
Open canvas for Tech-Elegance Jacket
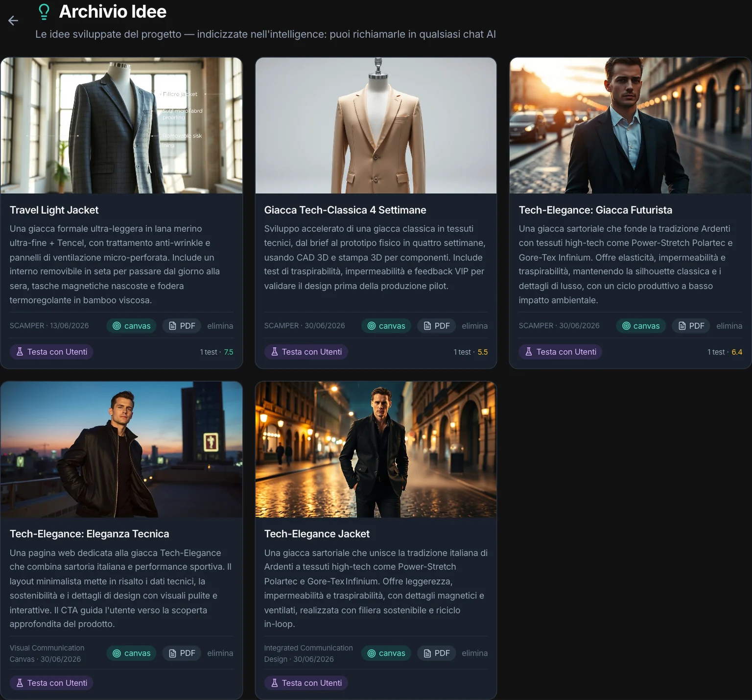tap(386, 653)
